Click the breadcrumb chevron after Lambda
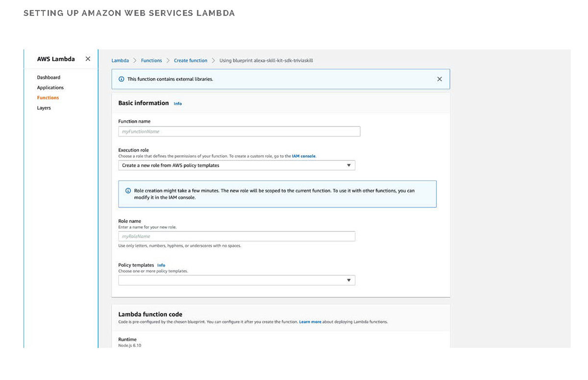The width and height of the screenshot is (588, 380). 135,61
